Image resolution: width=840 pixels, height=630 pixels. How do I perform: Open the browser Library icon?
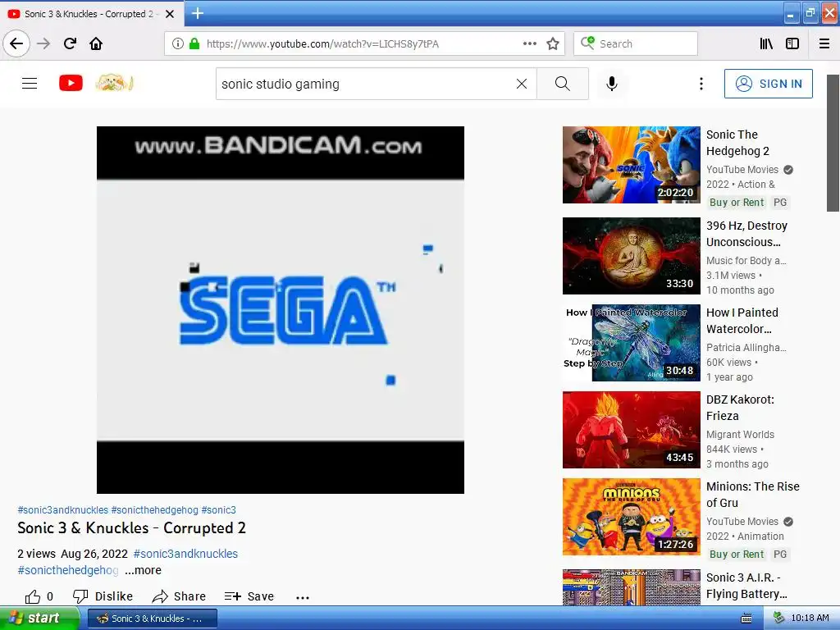click(766, 43)
